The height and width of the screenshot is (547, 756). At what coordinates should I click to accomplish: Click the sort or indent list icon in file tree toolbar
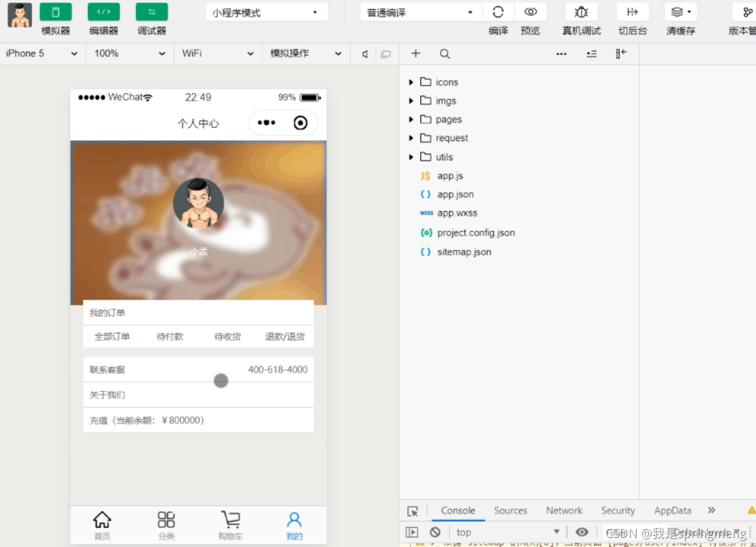click(591, 54)
